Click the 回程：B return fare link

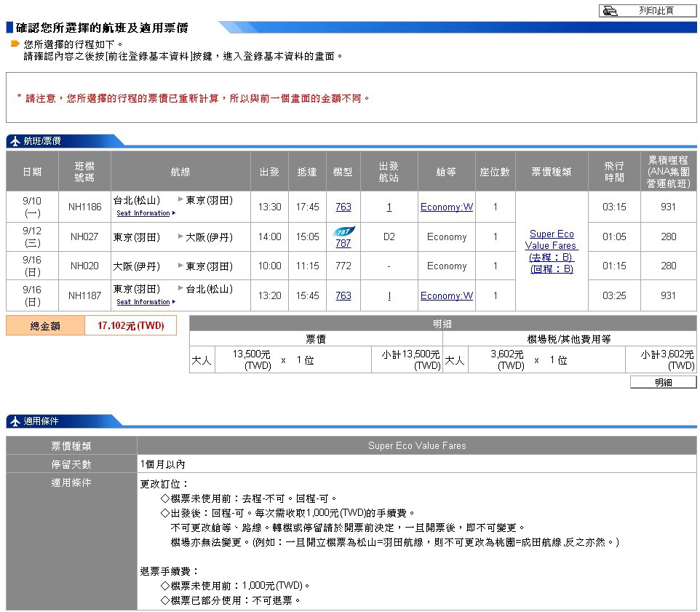pyautogui.click(x=551, y=269)
